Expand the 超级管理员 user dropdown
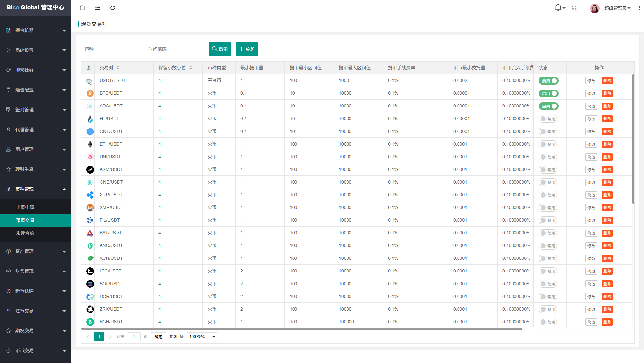Image resolution: width=644 pixels, height=363 pixels. [x=617, y=8]
